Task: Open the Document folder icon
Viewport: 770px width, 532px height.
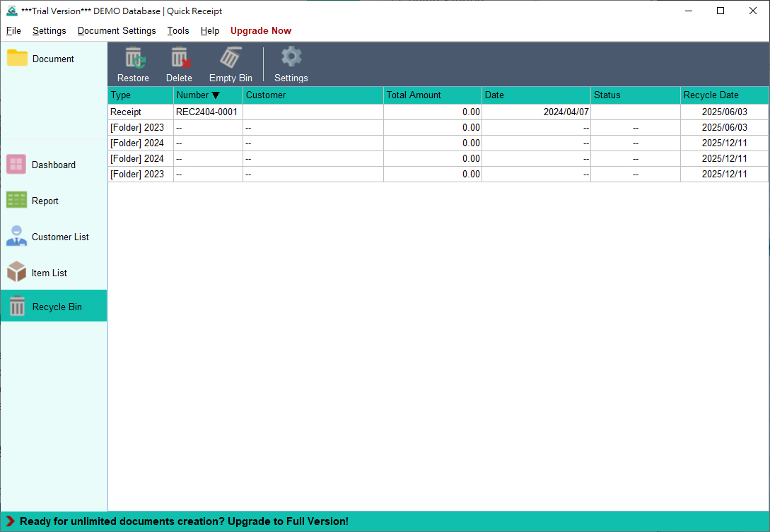Action: click(x=17, y=58)
